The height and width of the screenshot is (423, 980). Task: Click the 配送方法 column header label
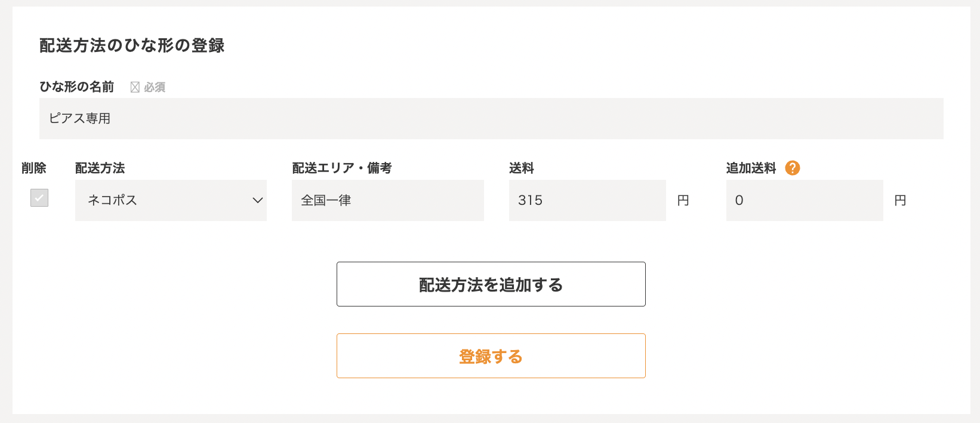[x=100, y=168]
